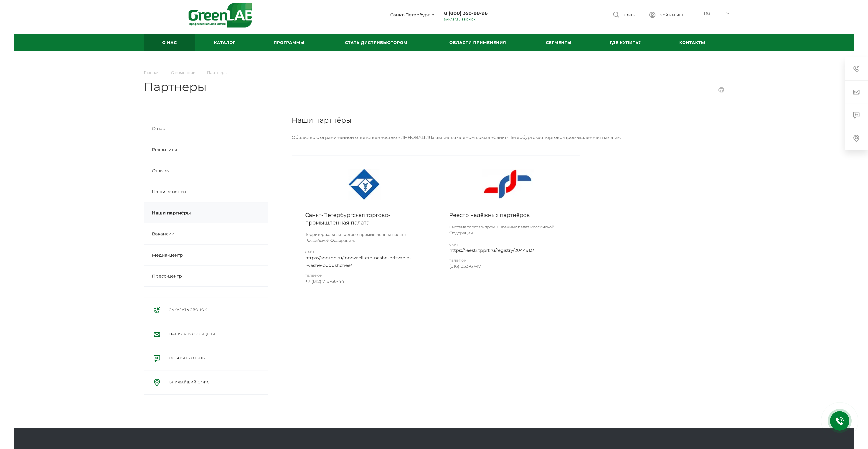Click the ЗАКАЗАТЬ ЗВОНОК link under header phone
This screenshot has height=449, width=868.
coord(460,20)
